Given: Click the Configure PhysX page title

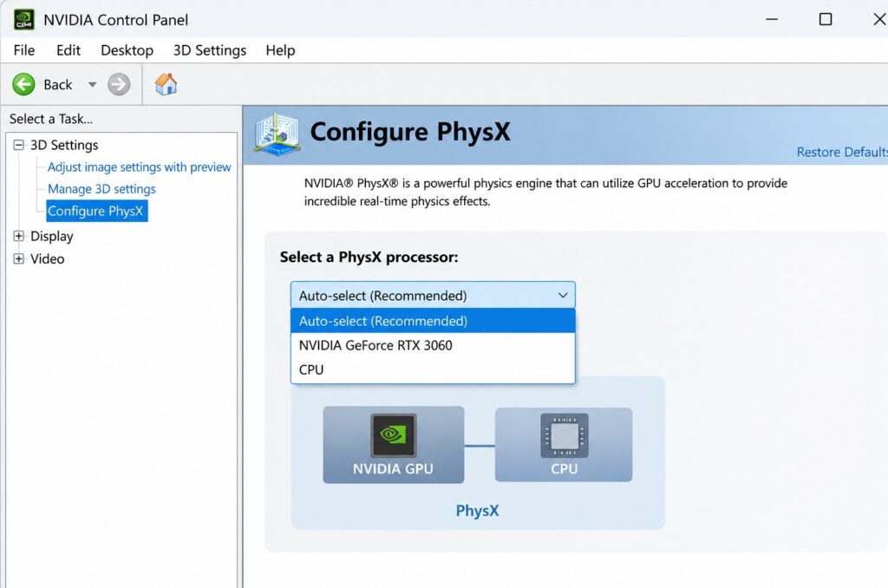Looking at the screenshot, I should 410,132.
